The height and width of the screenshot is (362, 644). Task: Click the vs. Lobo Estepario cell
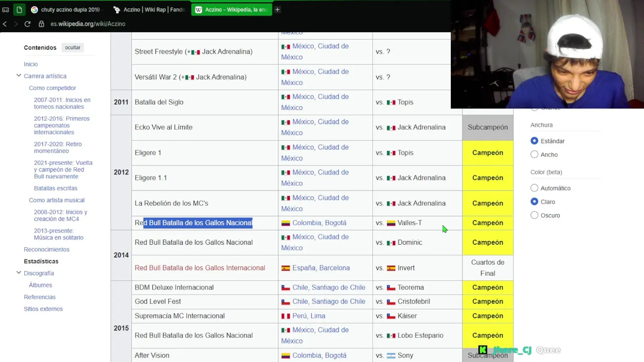(417, 335)
